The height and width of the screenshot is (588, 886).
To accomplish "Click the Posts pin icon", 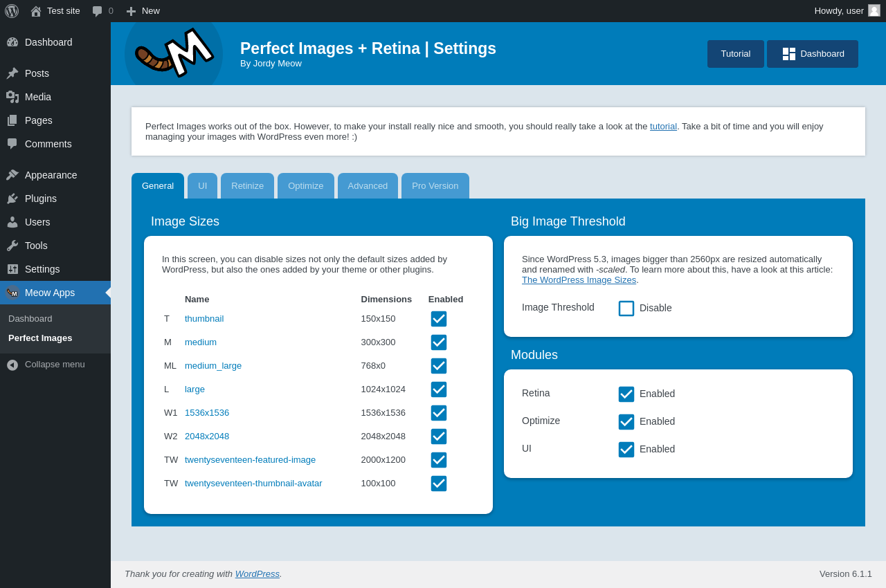I will click(x=12, y=73).
